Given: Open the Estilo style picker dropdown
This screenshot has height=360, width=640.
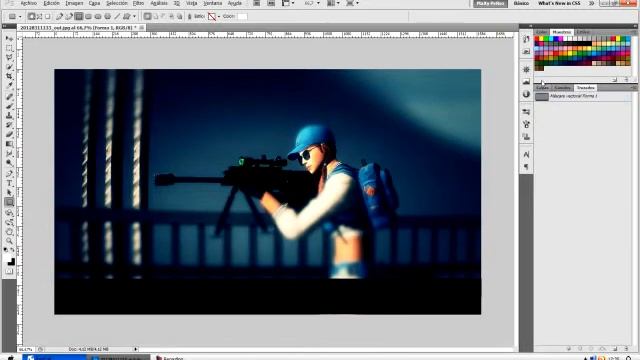Looking at the screenshot, I should (x=219, y=16).
